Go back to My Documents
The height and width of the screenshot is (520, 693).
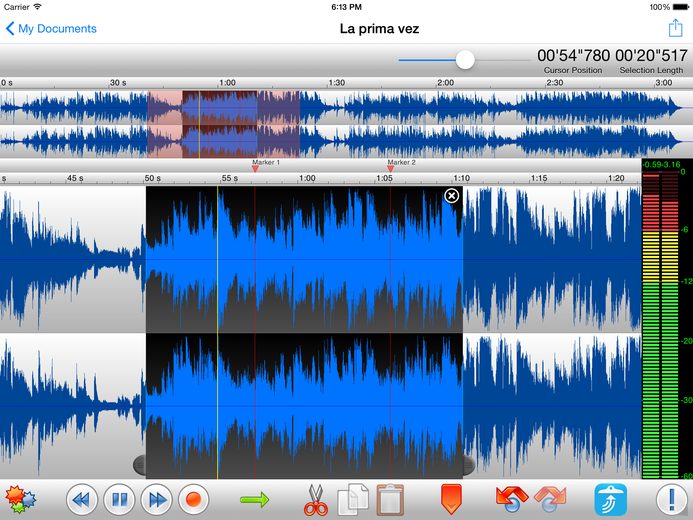pyautogui.click(x=51, y=29)
